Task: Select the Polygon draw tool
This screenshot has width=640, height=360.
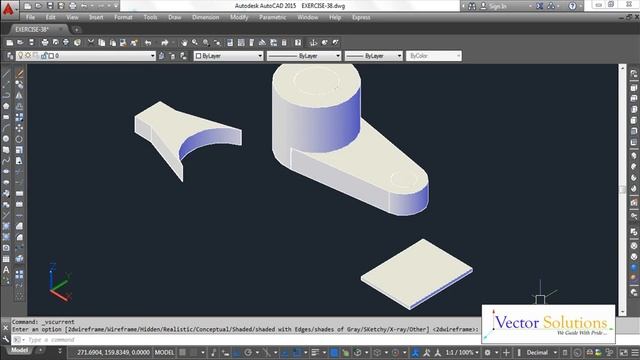Action: (6, 106)
